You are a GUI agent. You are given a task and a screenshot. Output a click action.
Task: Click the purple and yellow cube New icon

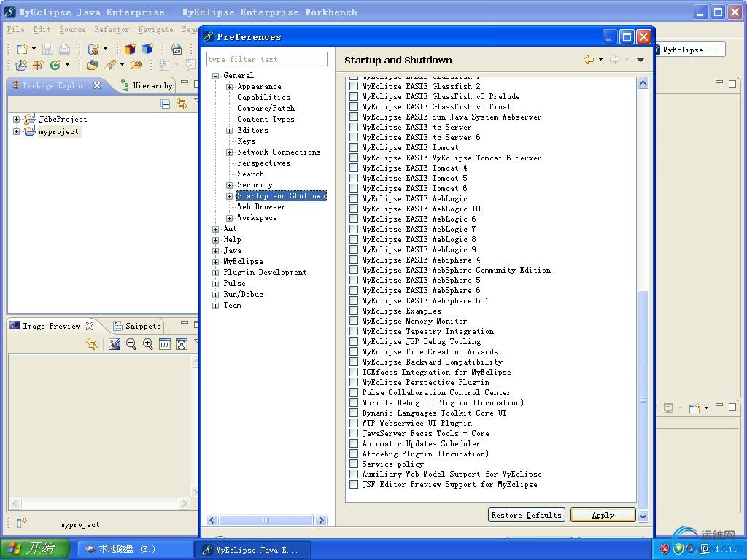[x=130, y=49]
